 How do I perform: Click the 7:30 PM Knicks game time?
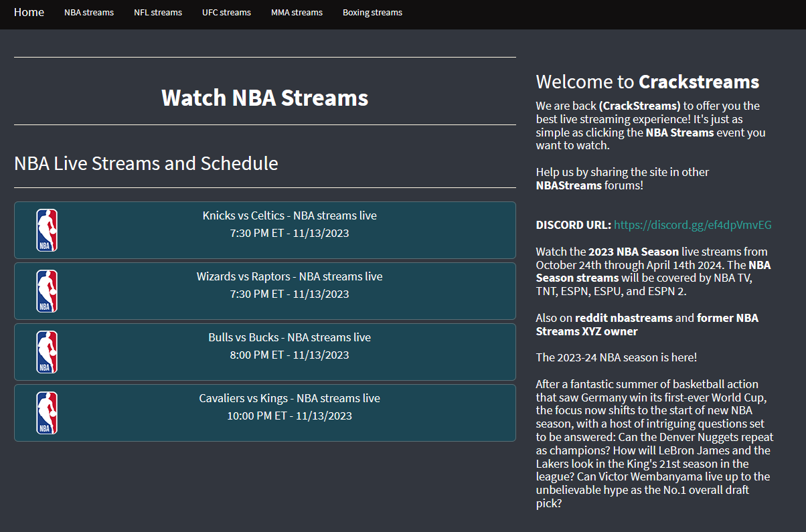pyautogui.click(x=289, y=234)
